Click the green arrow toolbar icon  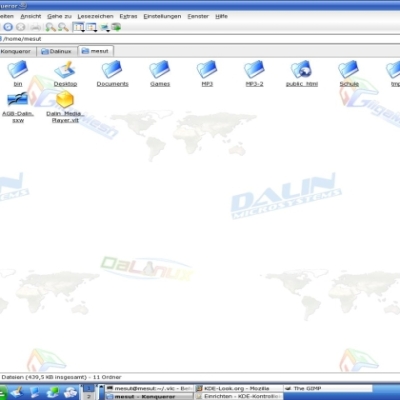pos(116,27)
